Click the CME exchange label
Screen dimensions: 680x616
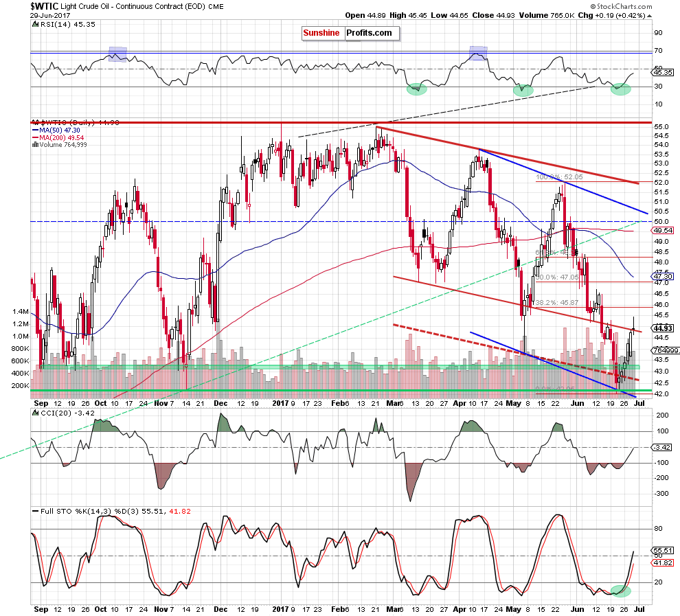[x=216, y=7]
